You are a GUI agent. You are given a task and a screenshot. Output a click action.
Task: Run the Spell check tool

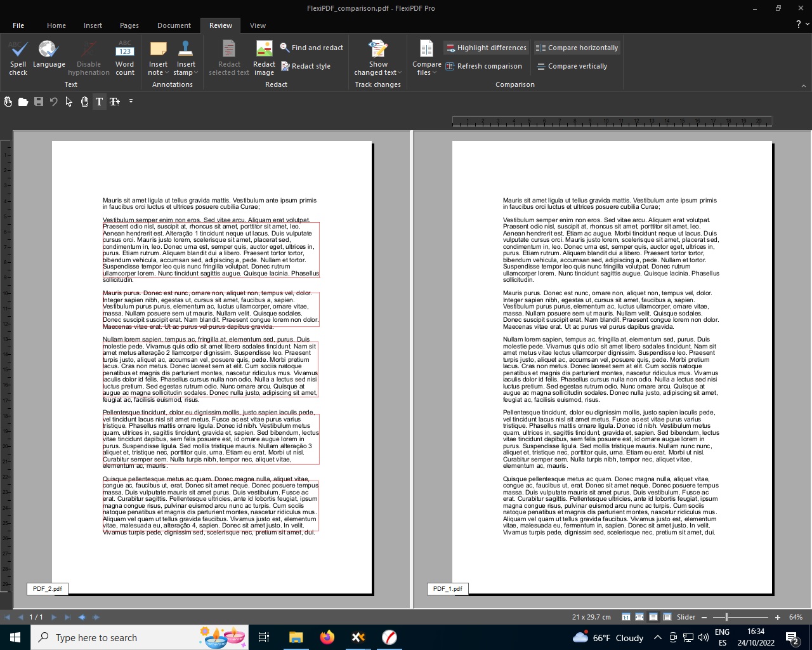[18, 58]
